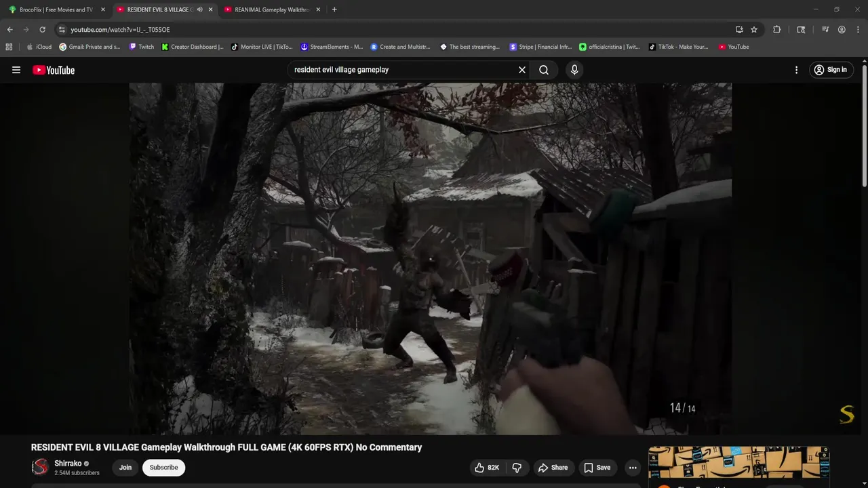Bookmark this page with the star
This screenshot has height=488, width=868.
(754, 30)
